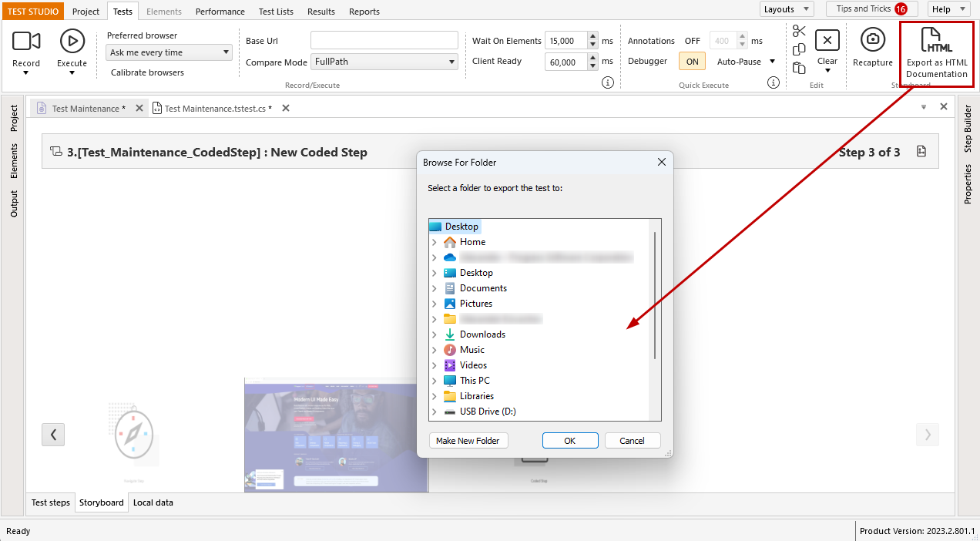The image size is (980, 541).
Task: Open the document pane options arrow
Action: 924,108
